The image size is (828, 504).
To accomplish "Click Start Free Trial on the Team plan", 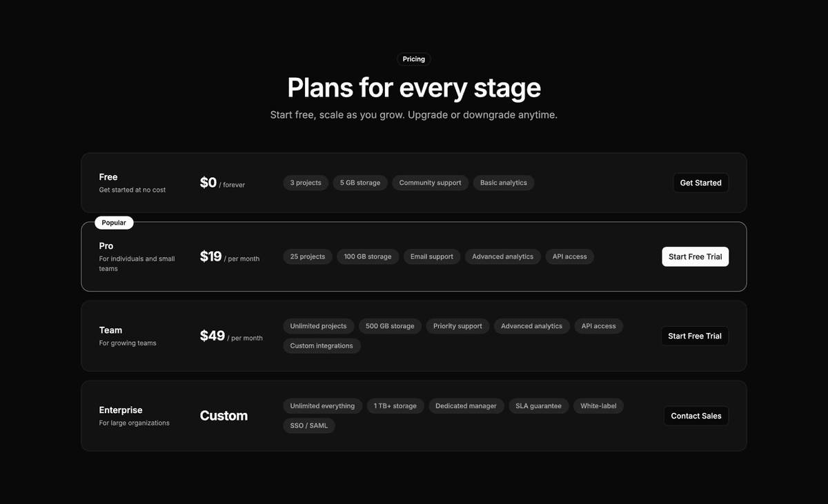I will tap(694, 336).
